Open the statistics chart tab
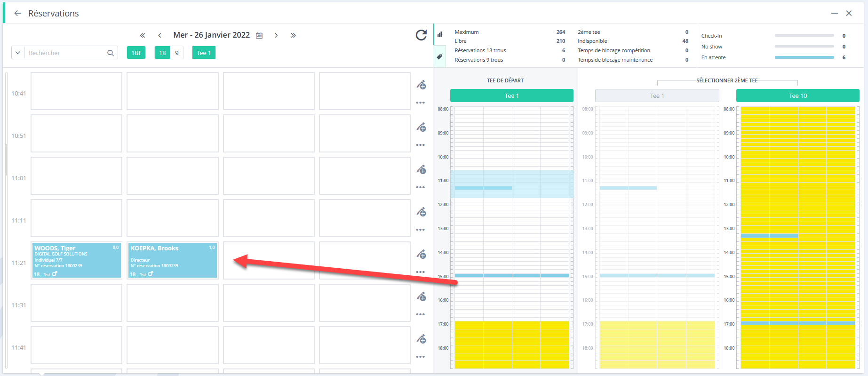 point(440,34)
